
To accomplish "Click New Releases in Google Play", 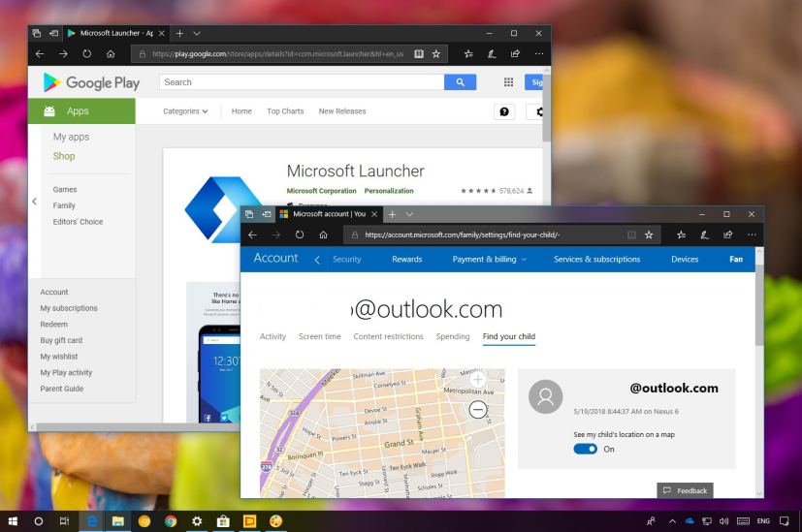I will tap(342, 110).
